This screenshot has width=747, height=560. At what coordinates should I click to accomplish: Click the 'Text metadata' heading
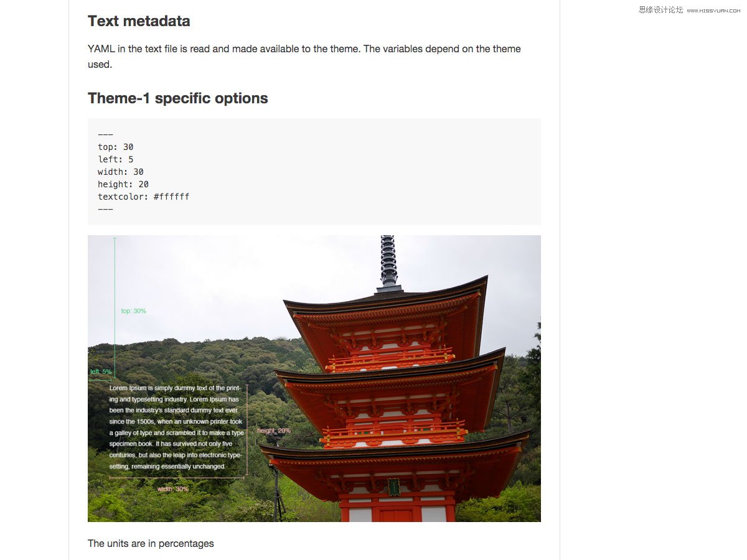pos(139,21)
